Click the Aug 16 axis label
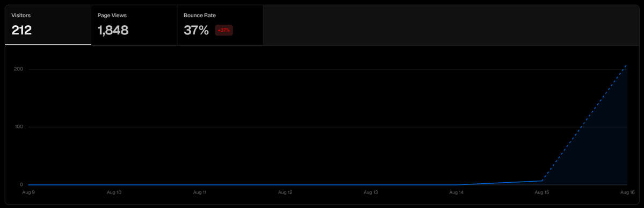This screenshot has height=208, width=644. [627, 192]
